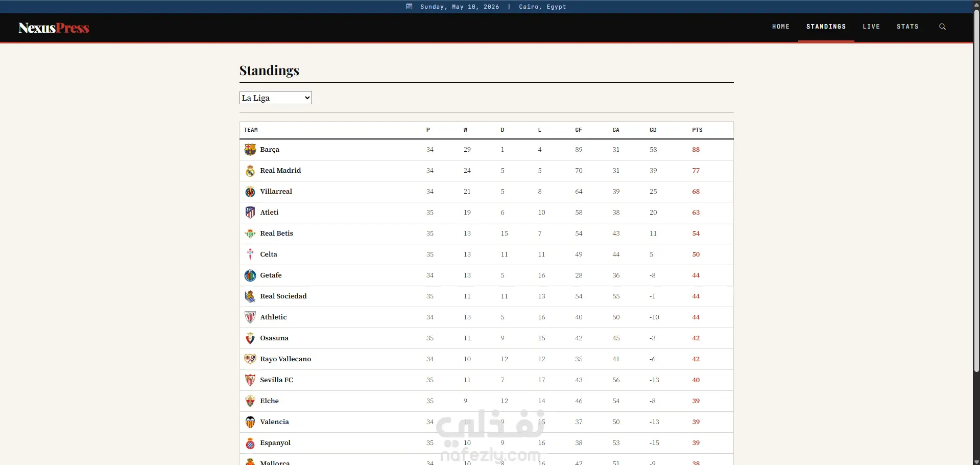Select the Celta team name
Viewport: 980px width, 465px height.
pos(269,254)
